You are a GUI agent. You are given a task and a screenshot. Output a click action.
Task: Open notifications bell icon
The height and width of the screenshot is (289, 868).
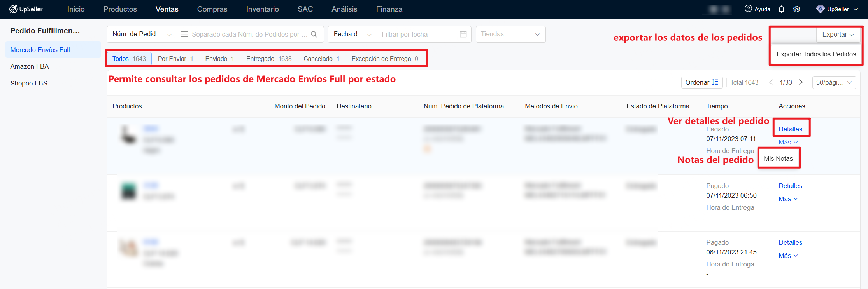(781, 9)
